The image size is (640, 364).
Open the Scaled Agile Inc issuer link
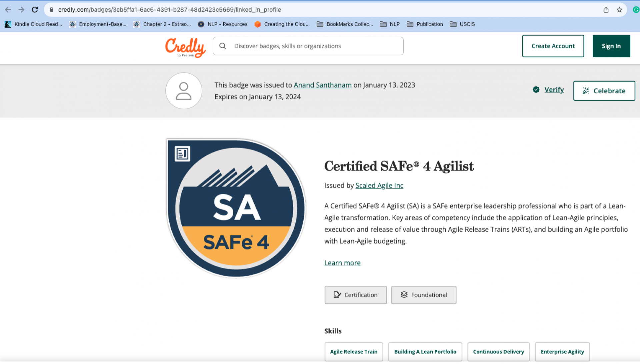click(x=379, y=185)
